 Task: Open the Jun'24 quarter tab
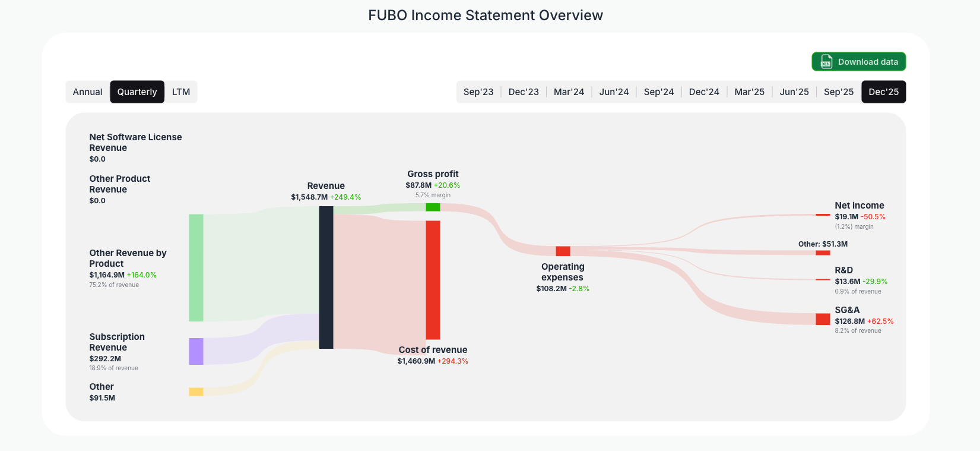coord(614,92)
